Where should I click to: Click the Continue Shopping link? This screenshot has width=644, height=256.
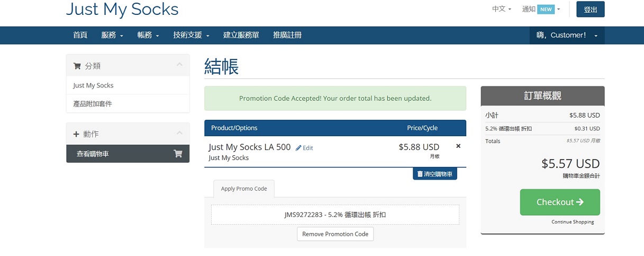pyautogui.click(x=573, y=222)
